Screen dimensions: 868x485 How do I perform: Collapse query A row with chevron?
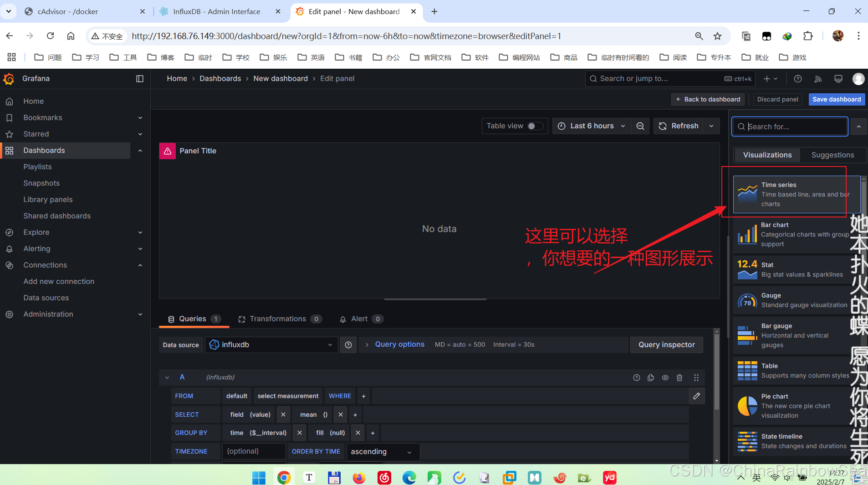click(x=167, y=378)
